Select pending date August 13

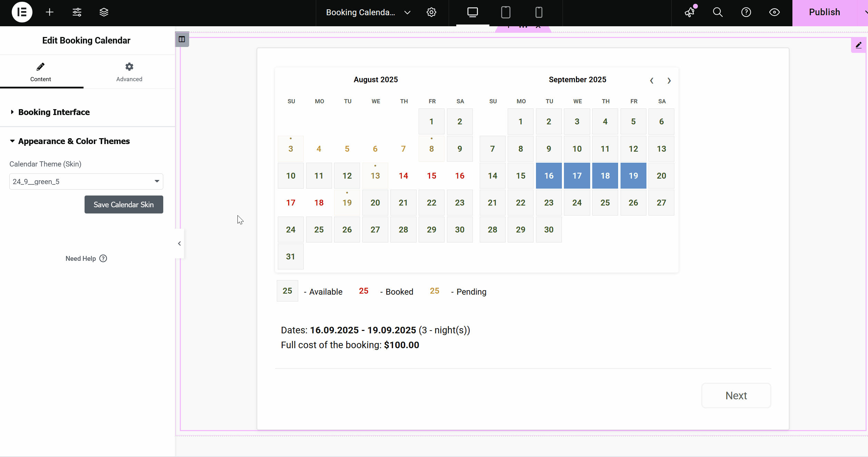[x=375, y=175]
